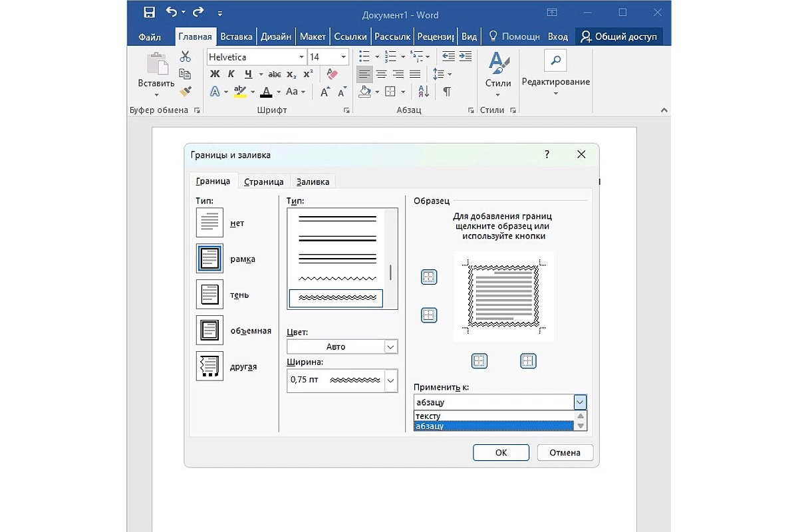The height and width of the screenshot is (532, 798).
Task: Open line spacing options in ribbon
Action: (x=438, y=74)
